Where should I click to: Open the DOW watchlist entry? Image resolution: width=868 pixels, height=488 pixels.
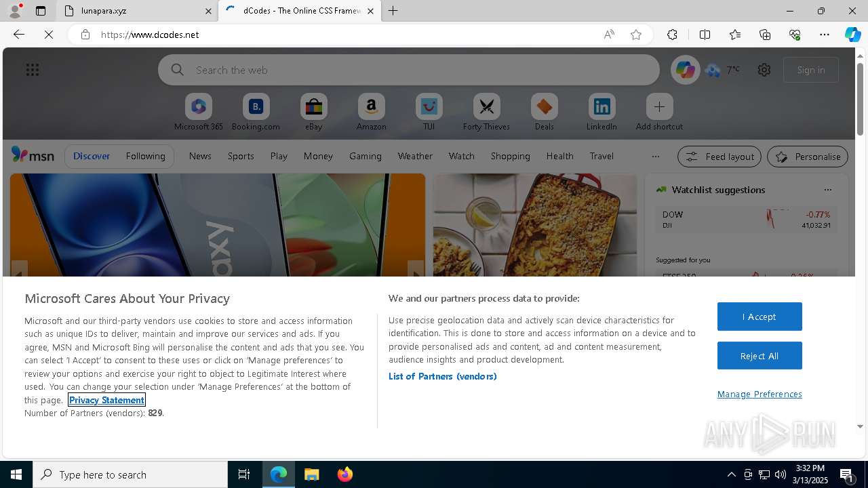[x=746, y=220]
